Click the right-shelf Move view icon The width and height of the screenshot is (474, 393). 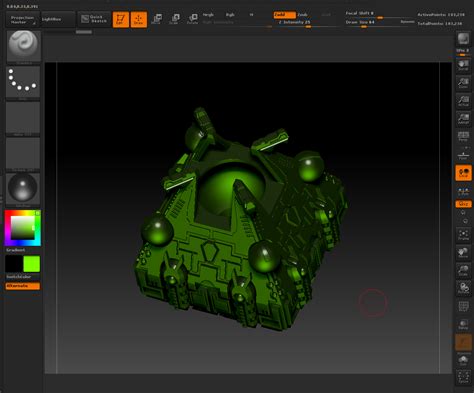coord(463,253)
